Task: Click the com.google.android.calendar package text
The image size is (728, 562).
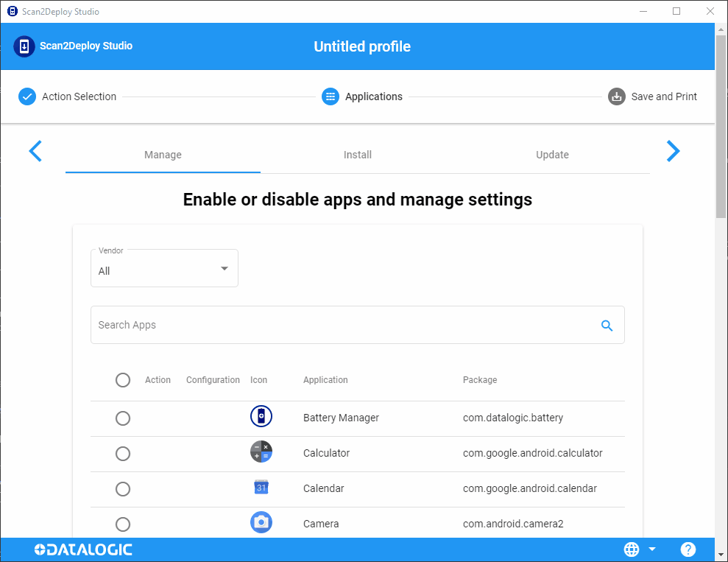Action: point(530,488)
